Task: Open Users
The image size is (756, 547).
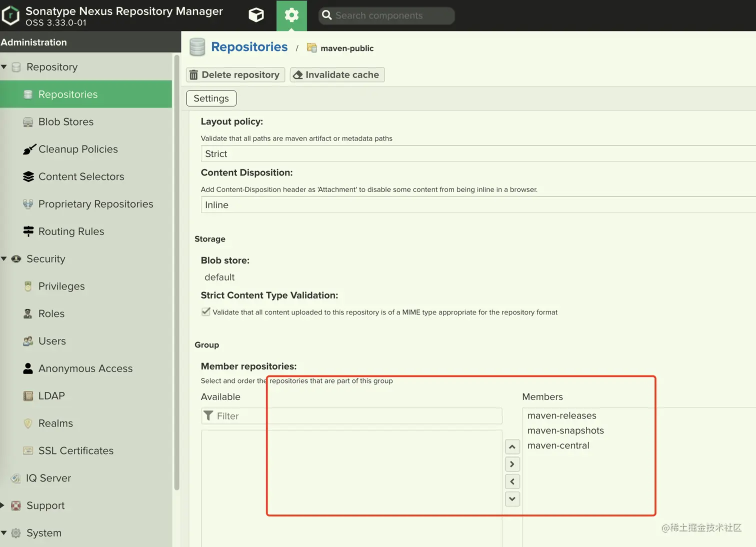Action: [52, 341]
